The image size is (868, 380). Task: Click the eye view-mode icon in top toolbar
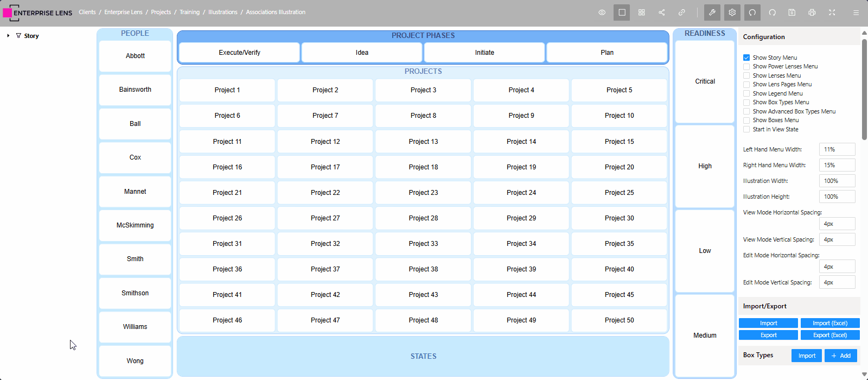(x=602, y=12)
